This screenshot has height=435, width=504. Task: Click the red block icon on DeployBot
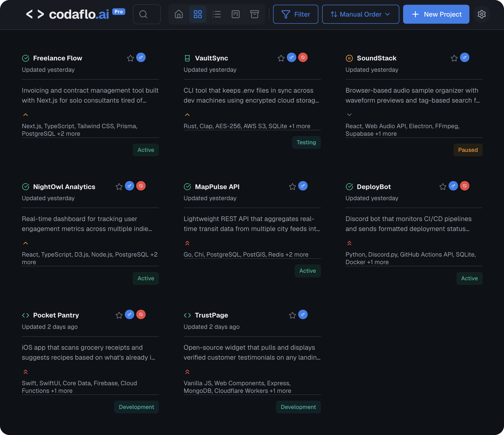point(465,186)
